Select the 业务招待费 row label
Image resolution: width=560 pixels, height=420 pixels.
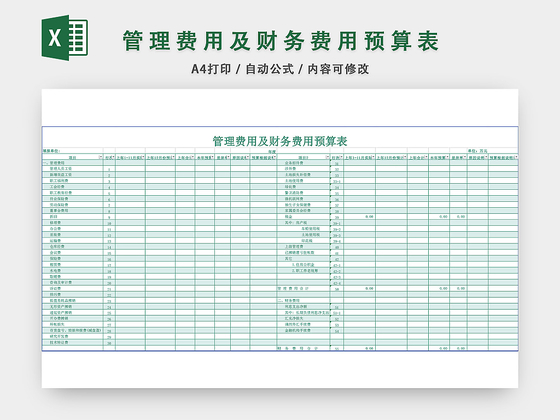click(294, 163)
